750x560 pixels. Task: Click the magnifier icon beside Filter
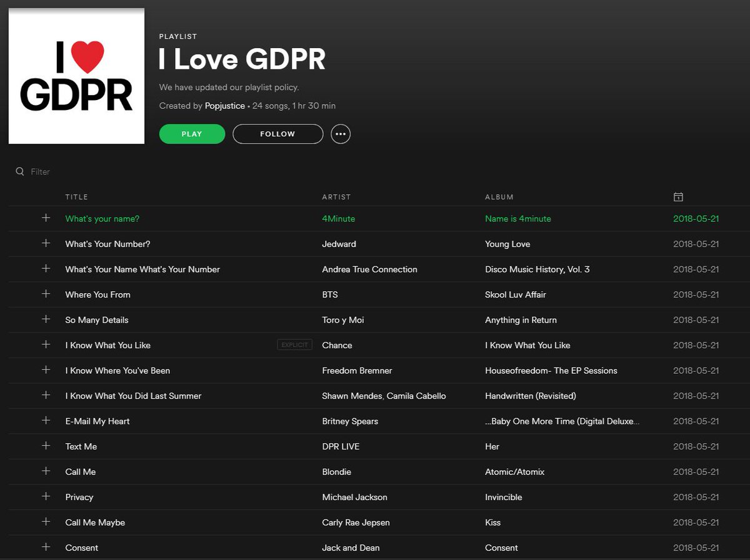pyautogui.click(x=20, y=171)
